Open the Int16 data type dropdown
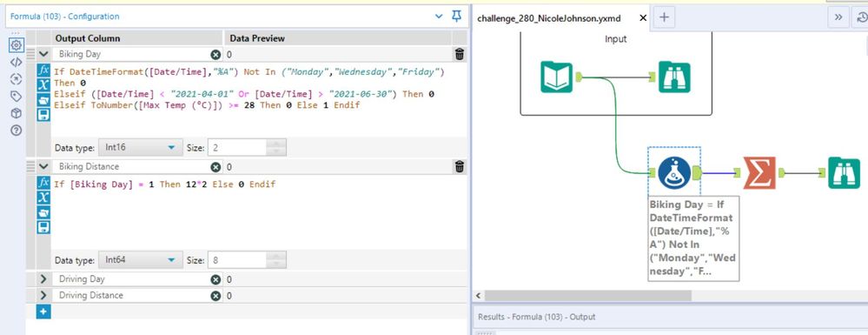The width and height of the screenshot is (868, 335). (x=140, y=148)
